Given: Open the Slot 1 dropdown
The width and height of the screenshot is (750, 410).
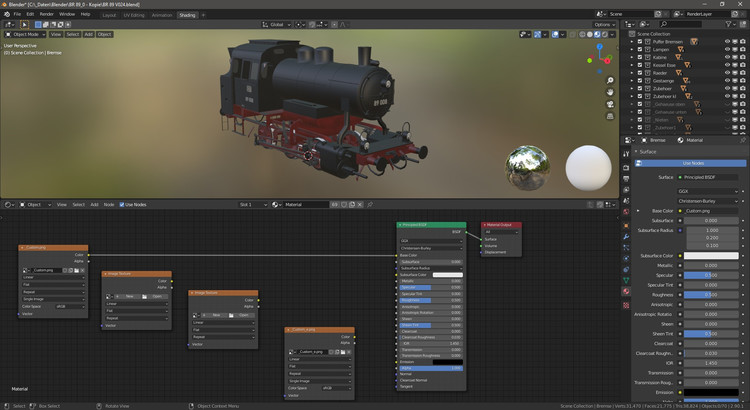Looking at the screenshot, I should pos(254,204).
